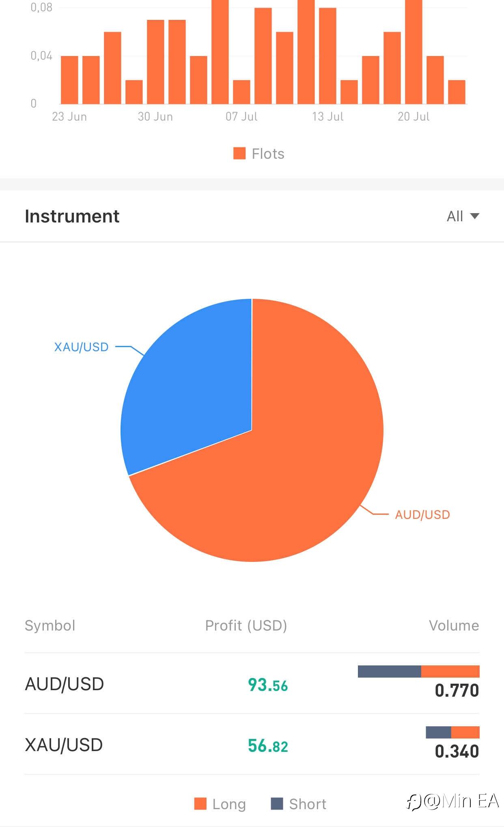Click the AUD/USD profit value 93.56

tap(268, 685)
